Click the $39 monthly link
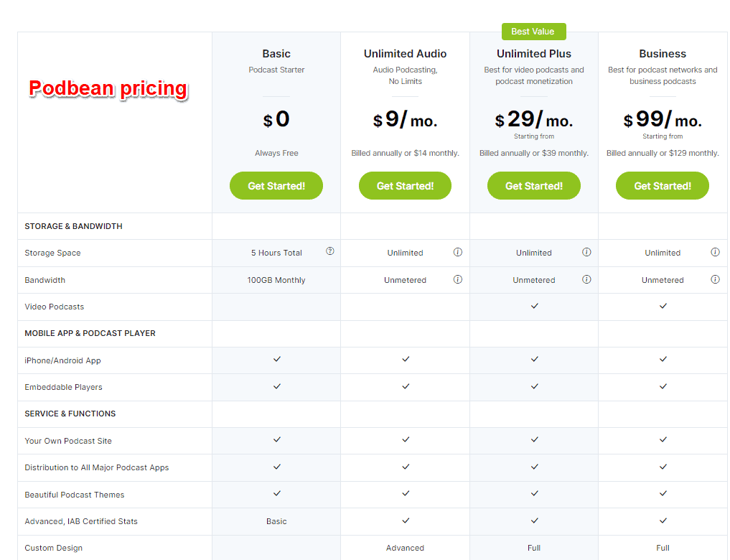This screenshot has height=560, width=730. pos(566,152)
